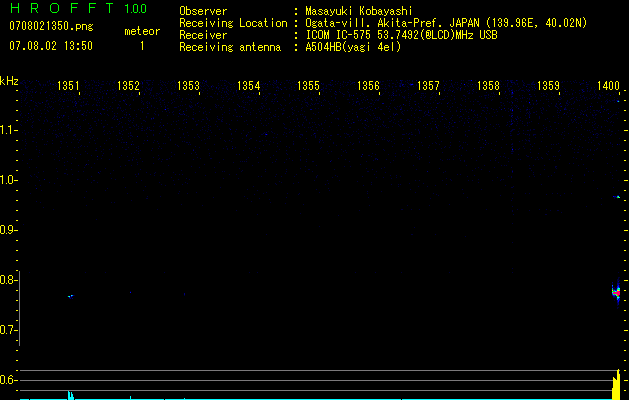The image size is (629, 400).
Task: Click the Receiving Location label
Action: click(x=233, y=23)
